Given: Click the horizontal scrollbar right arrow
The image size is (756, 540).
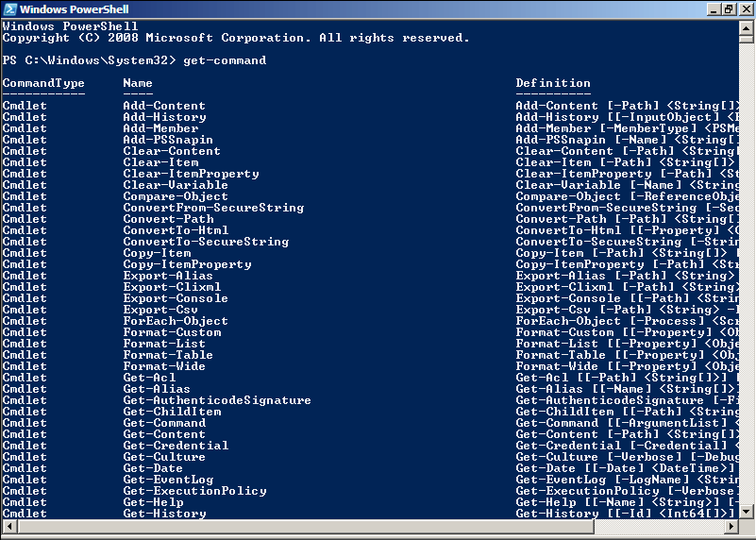Looking at the screenshot, I should pyautogui.click(x=733, y=527).
